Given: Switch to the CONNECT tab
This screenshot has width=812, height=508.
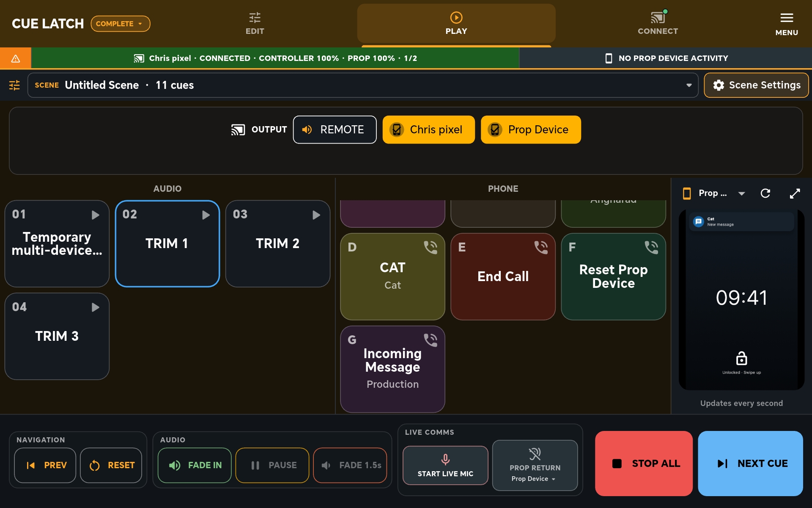Looking at the screenshot, I should 658,24.
